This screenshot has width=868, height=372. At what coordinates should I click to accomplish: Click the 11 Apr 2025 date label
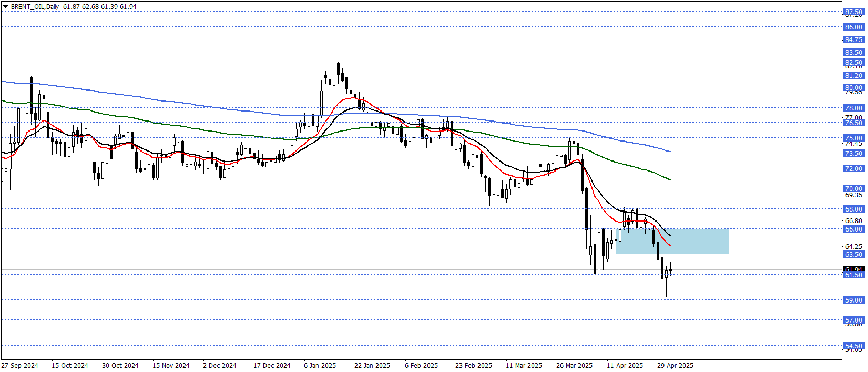tap(625, 365)
